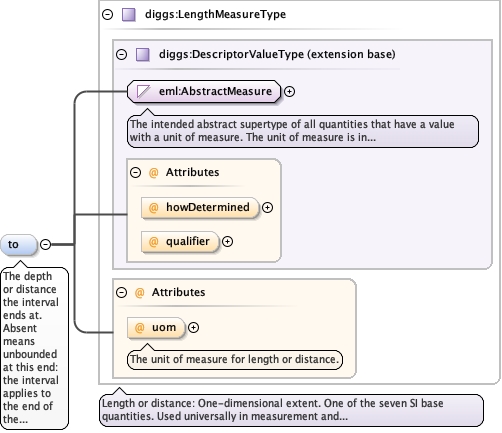Click the 'The intended abstract supertype' annotation
Viewport: 502px width, 433px height.
coord(303,131)
